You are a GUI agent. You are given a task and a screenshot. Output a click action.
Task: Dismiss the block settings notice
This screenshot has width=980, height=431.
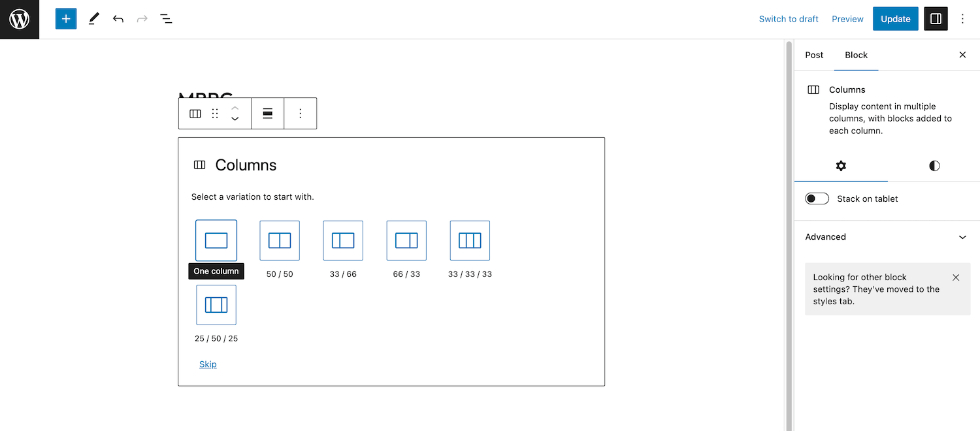[955, 277]
